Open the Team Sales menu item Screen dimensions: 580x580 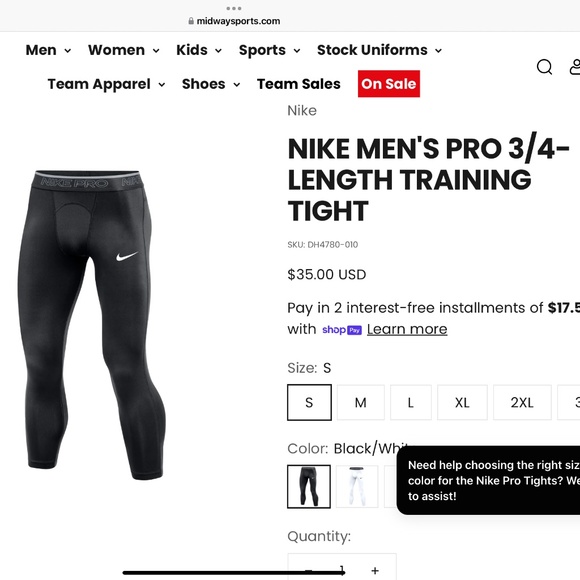point(299,84)
